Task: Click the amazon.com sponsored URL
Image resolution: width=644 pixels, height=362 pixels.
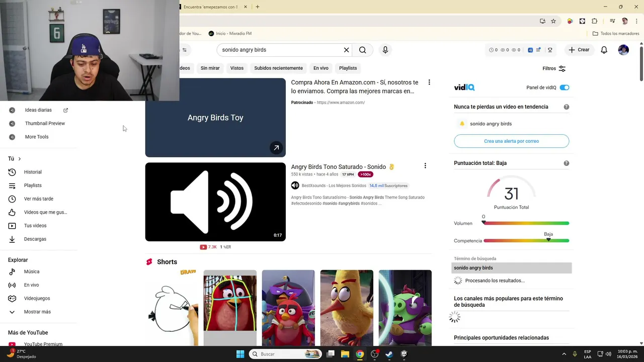Action: [341, 103]
